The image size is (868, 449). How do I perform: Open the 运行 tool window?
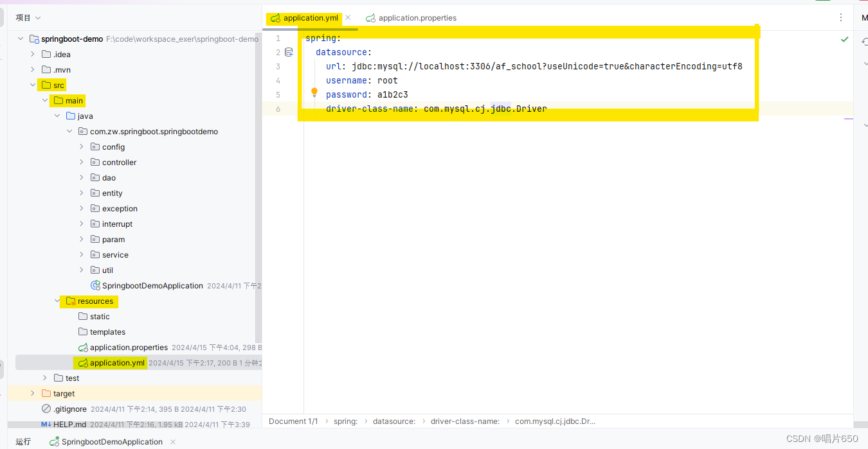pyautogui.click(x=23, y=441)
